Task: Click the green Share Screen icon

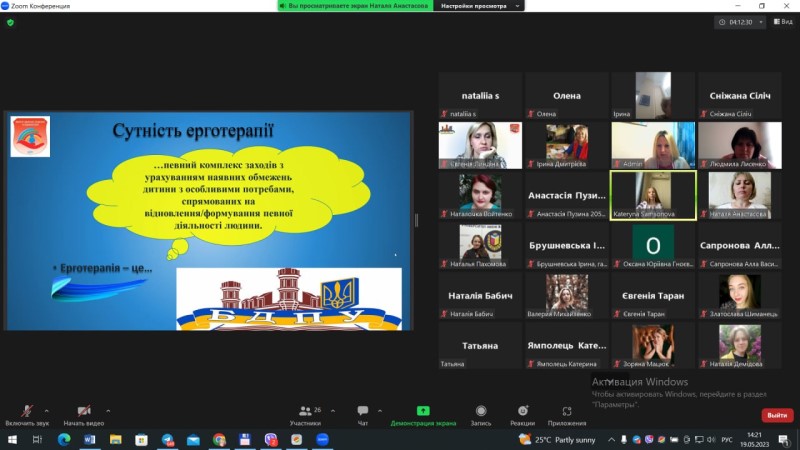Action: [423, 411]
